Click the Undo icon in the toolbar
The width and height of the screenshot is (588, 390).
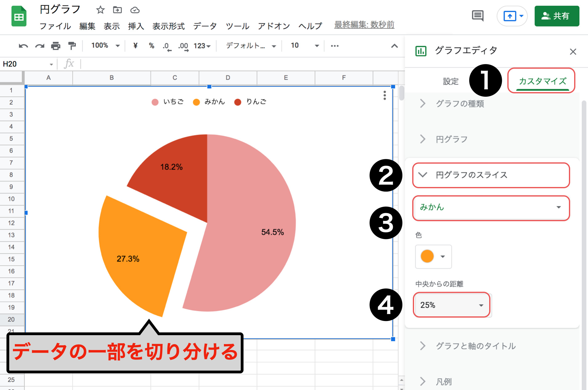pos(23,46)
